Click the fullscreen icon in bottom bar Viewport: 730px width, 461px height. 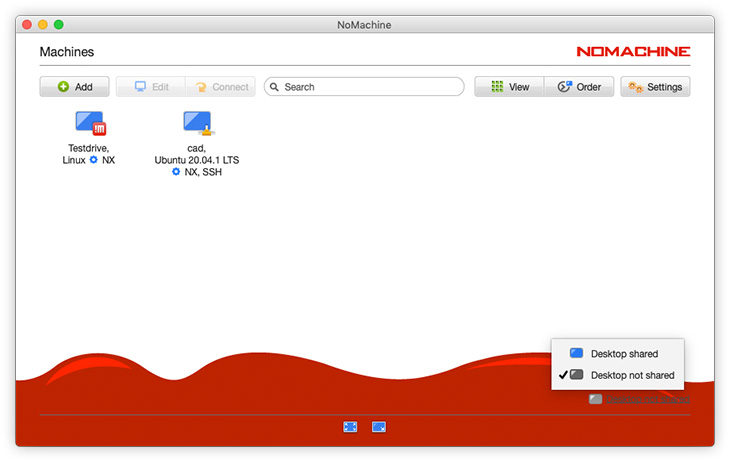tap(350, 427)
